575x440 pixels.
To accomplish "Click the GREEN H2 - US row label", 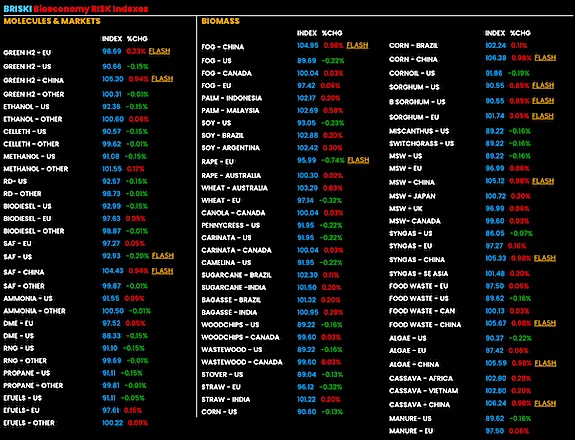I will [x=27, y=66].
